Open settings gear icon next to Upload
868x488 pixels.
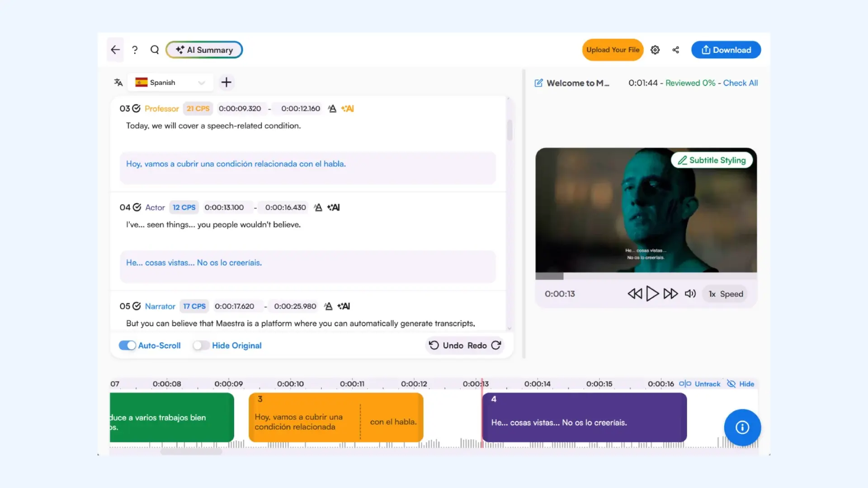(655, 50)
